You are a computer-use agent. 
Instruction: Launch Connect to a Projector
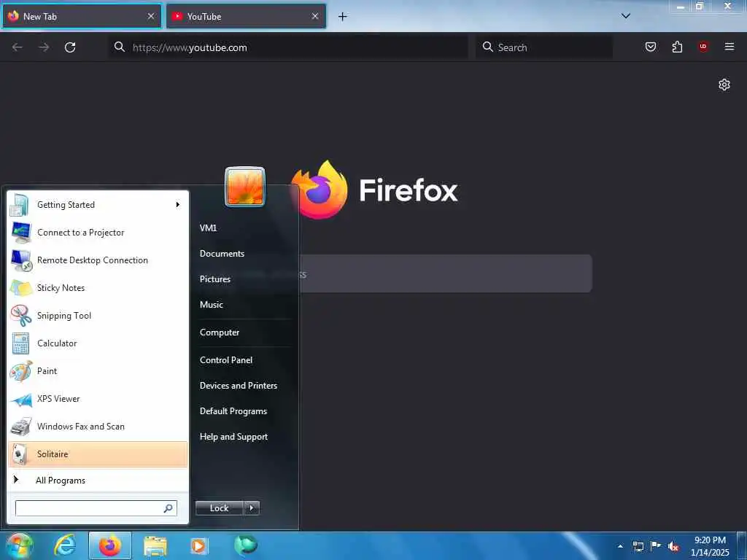[x=98, y=233]
